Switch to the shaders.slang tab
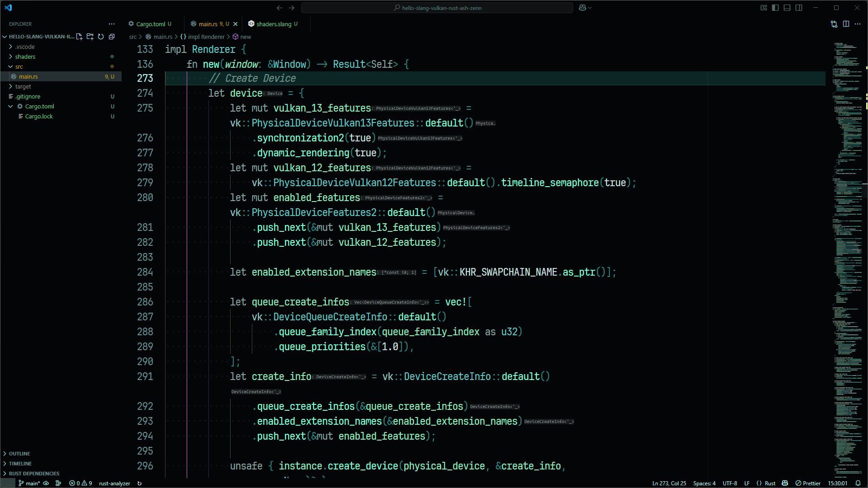 [274, 24]
